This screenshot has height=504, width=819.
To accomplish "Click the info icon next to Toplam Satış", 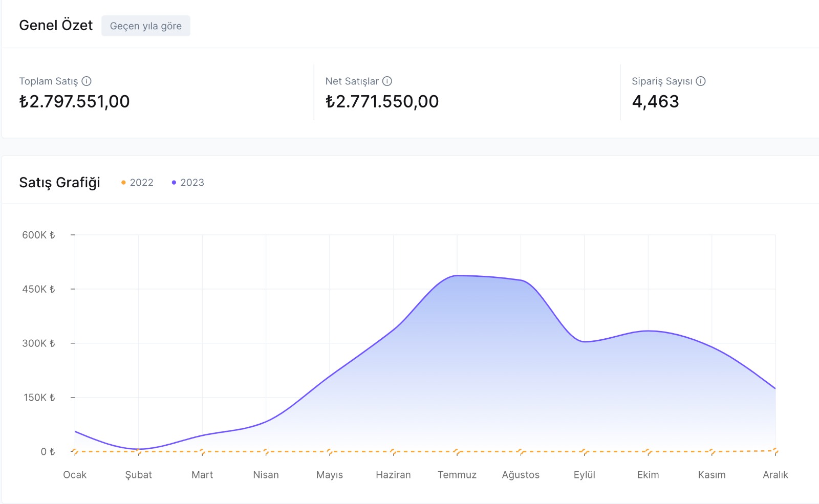I will point(87,81).
